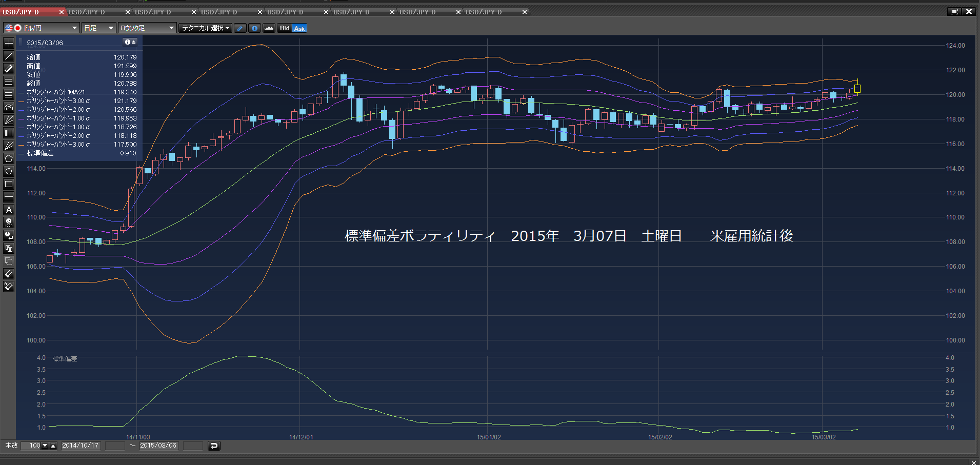Select the circle shape tool
The image size is (980, 465).
[9, 171]
